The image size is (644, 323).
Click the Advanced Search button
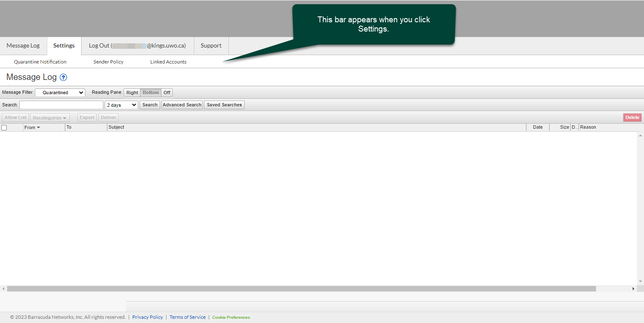[x=182, y=105]
